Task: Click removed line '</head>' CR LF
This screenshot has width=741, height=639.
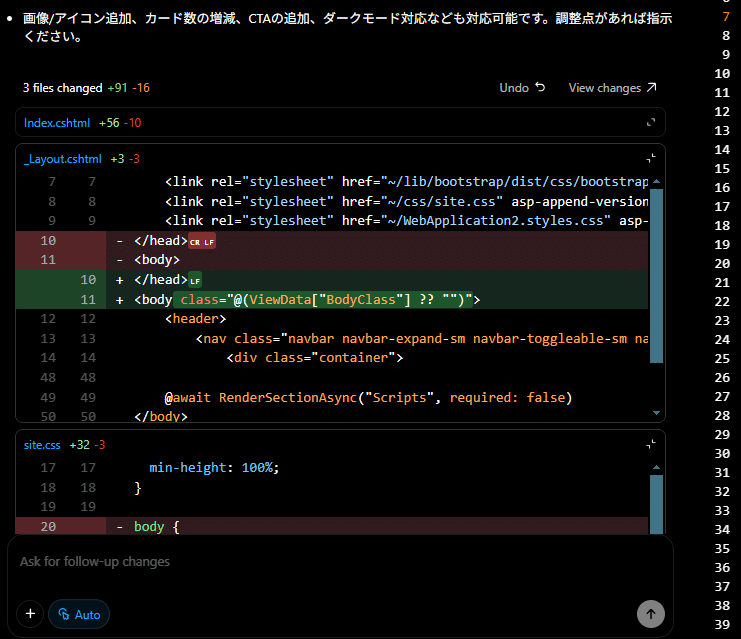Action: click(x=332, y=241)
